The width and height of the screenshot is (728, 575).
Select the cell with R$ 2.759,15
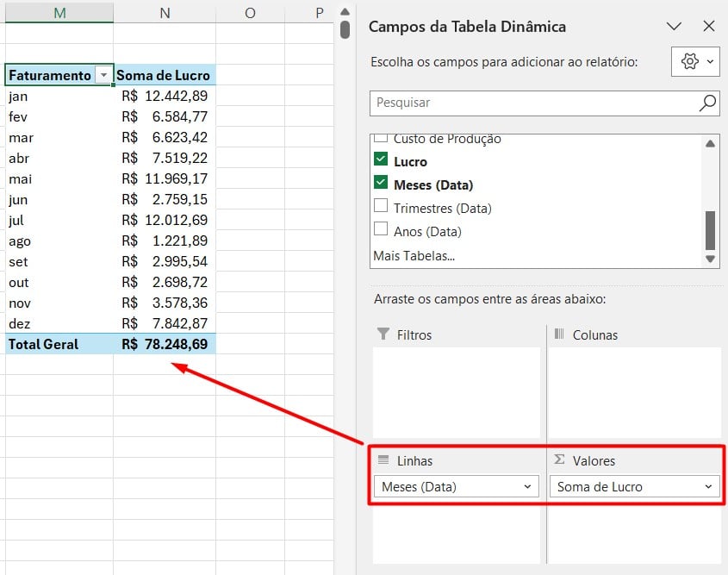165,199
